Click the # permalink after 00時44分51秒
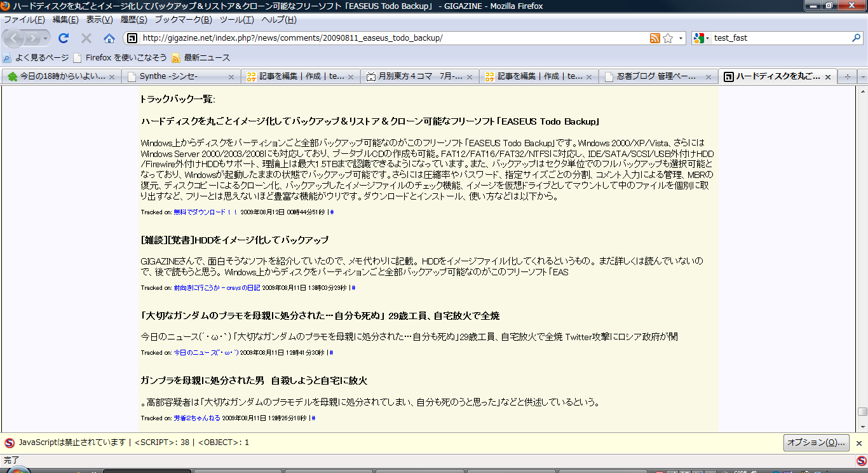 point(332,212)
